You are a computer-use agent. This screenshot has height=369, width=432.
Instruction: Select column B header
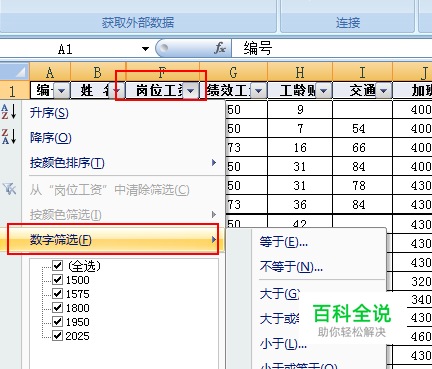97,72
